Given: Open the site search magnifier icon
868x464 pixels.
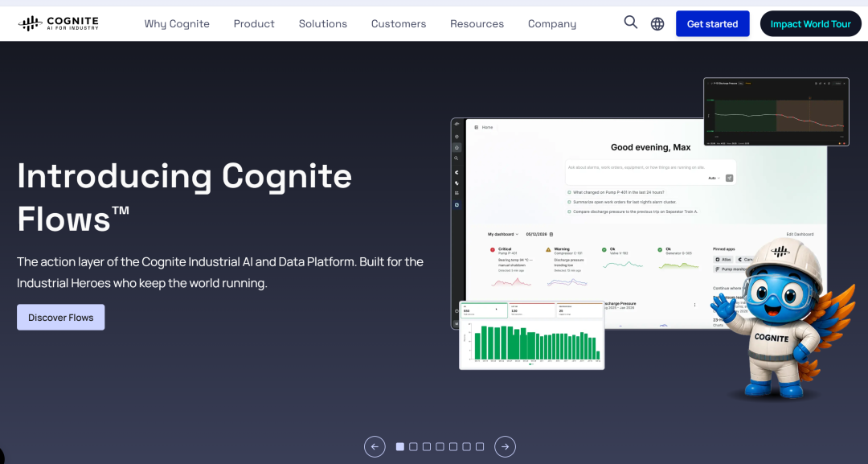Looking at the screenshot, I should point(631,23).
